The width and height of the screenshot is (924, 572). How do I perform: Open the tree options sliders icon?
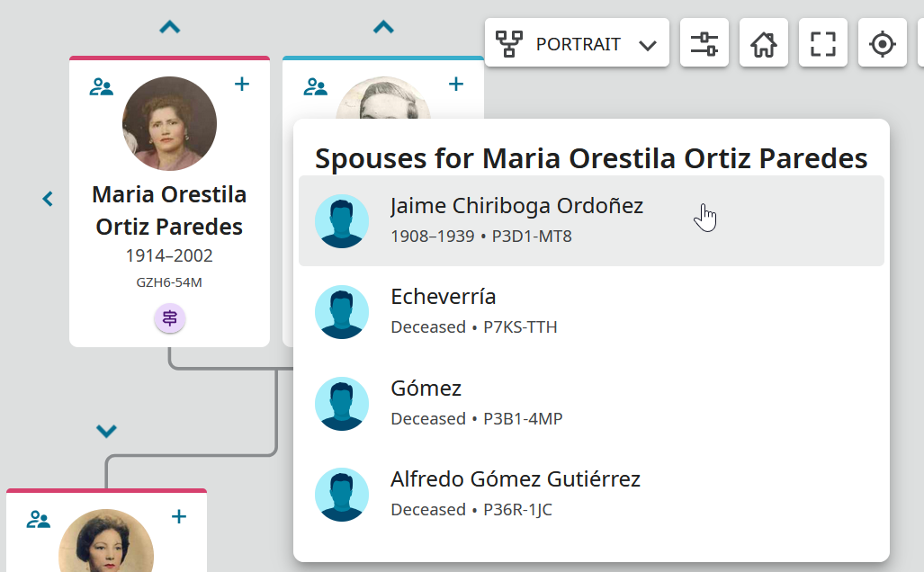click(x=704, y=43)
